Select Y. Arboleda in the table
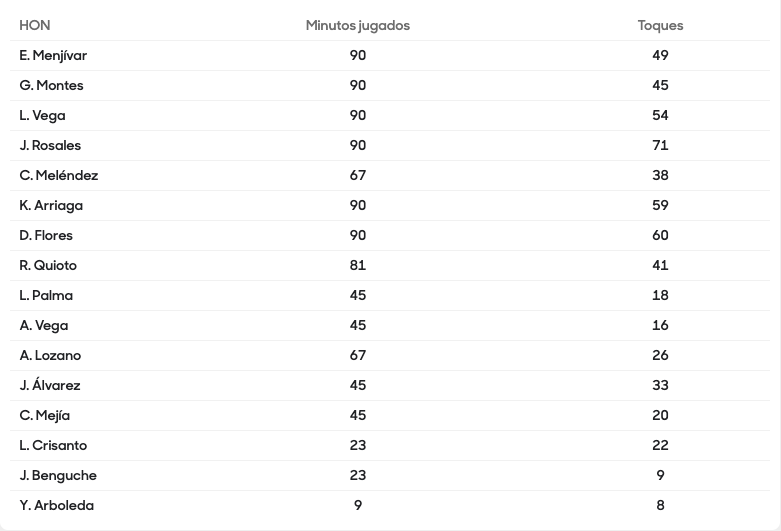This screenshot has width=781, height=531. coord(56,505)
